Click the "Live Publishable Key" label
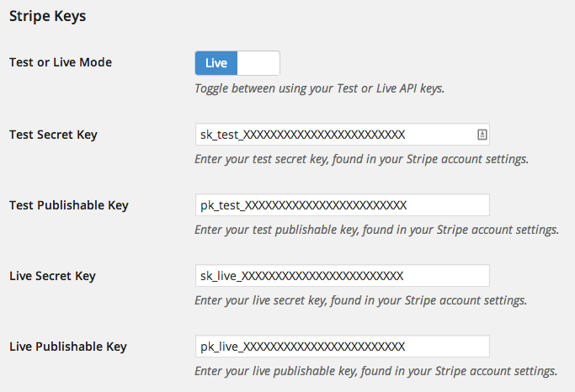Image resolution: width=575 pixels, height=392 pixels. pyautogui.click(x=68, y=347)
